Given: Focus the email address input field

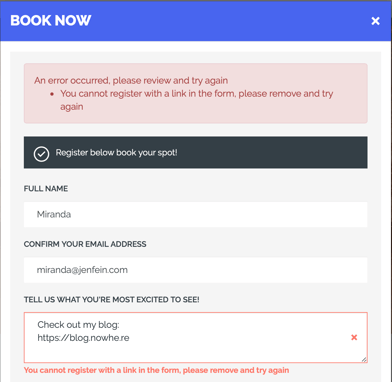Looking at the screenshot, I should coord(196,270).
